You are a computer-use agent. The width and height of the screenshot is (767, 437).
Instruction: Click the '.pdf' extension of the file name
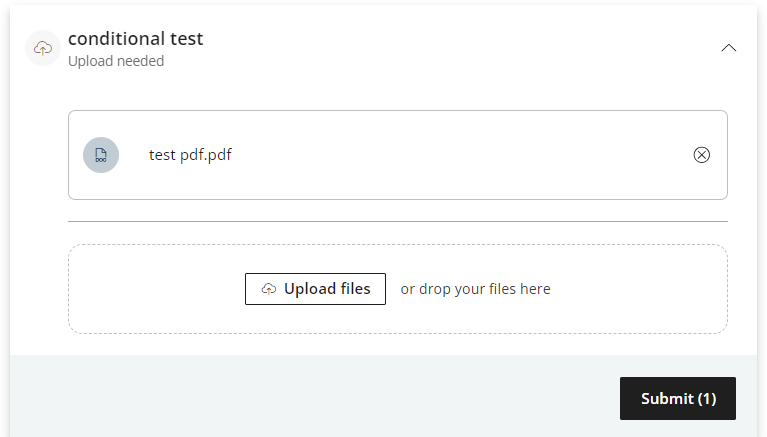point(218,155)
